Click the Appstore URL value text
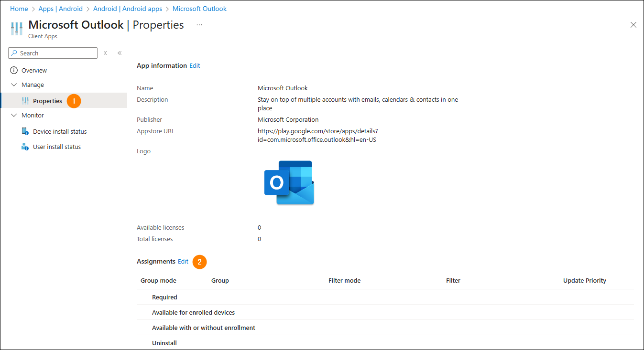The height and width of the screenshot is (350, 644). [318, 135]
